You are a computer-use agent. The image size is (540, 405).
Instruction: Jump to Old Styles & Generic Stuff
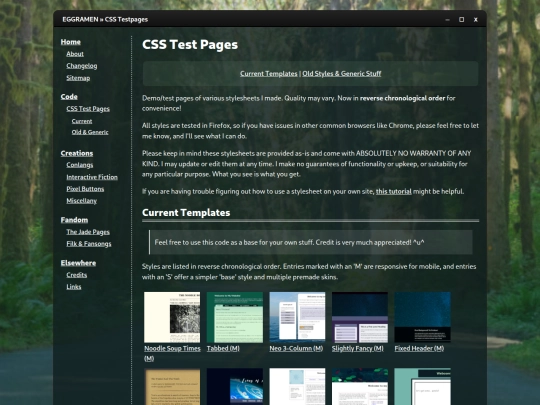(x=342, y=74)
